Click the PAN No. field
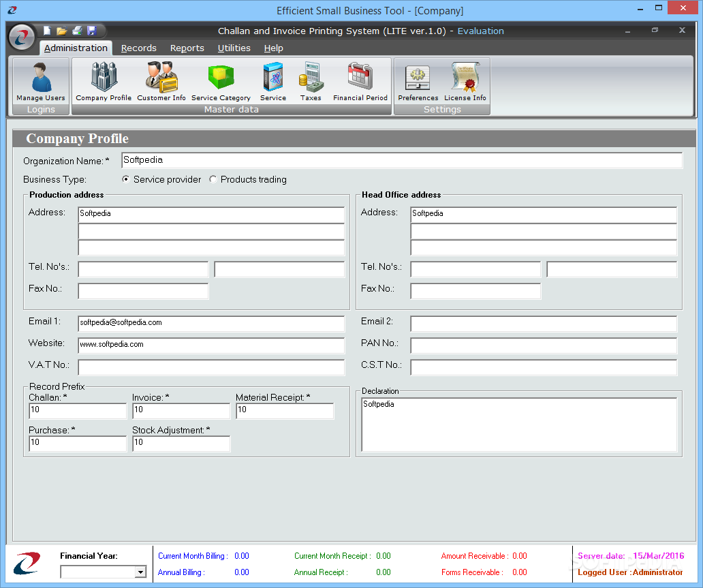Image resolution: width=703 pixels, height=588 pixels. coord(544,345)
